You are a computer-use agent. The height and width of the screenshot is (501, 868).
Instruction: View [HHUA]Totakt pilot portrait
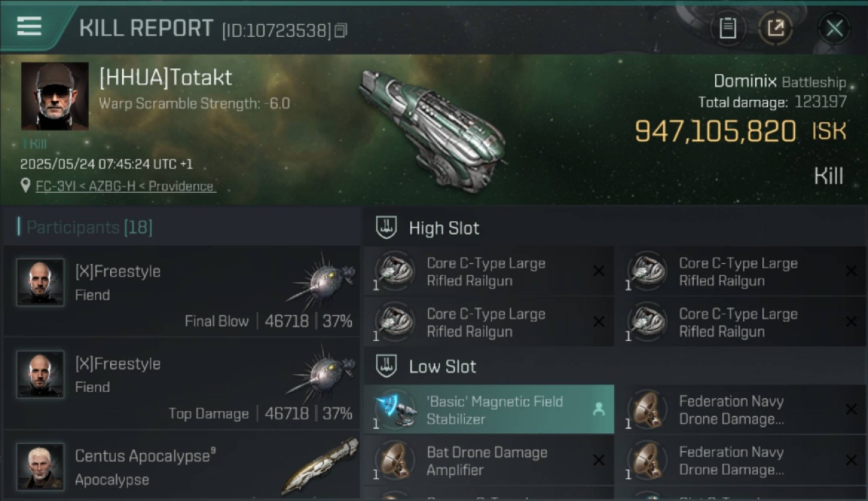coord(55,96)
